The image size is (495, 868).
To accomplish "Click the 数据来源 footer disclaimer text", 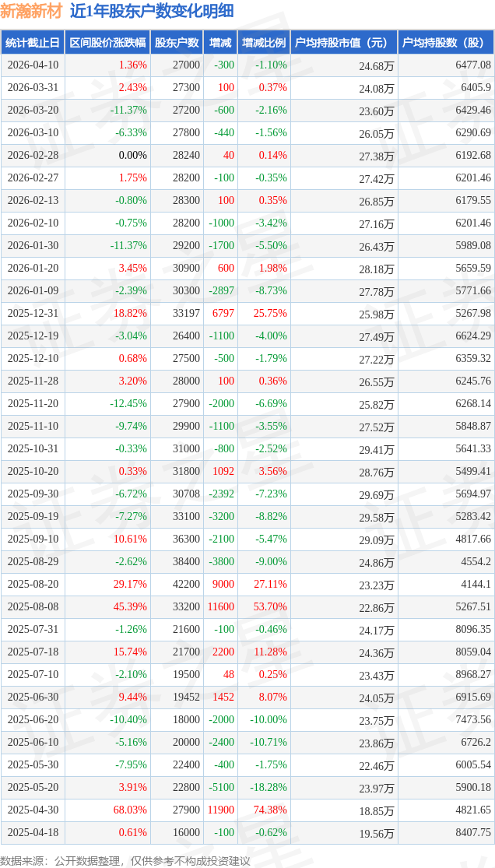I will (x=125, y=860).
